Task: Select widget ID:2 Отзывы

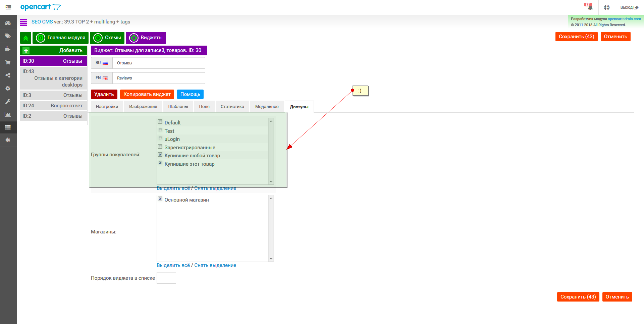Action: 54,116
